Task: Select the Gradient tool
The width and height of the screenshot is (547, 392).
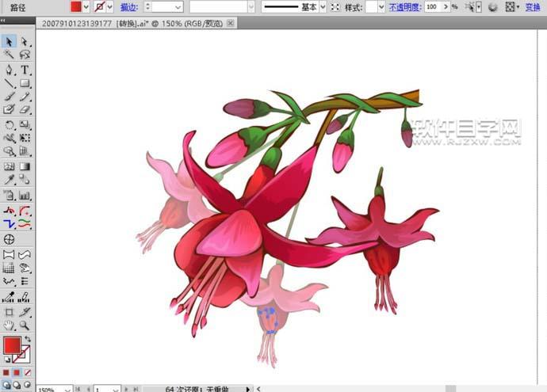Action: click(25, 167)
